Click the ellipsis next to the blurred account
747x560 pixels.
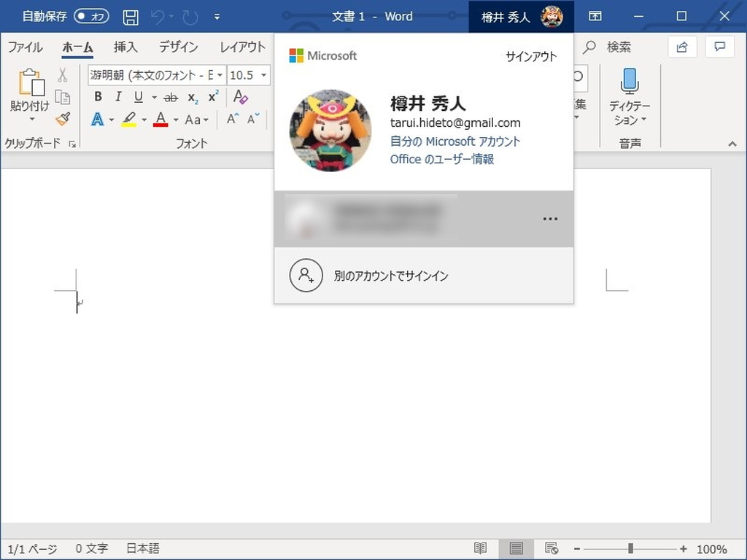[550, 218]
